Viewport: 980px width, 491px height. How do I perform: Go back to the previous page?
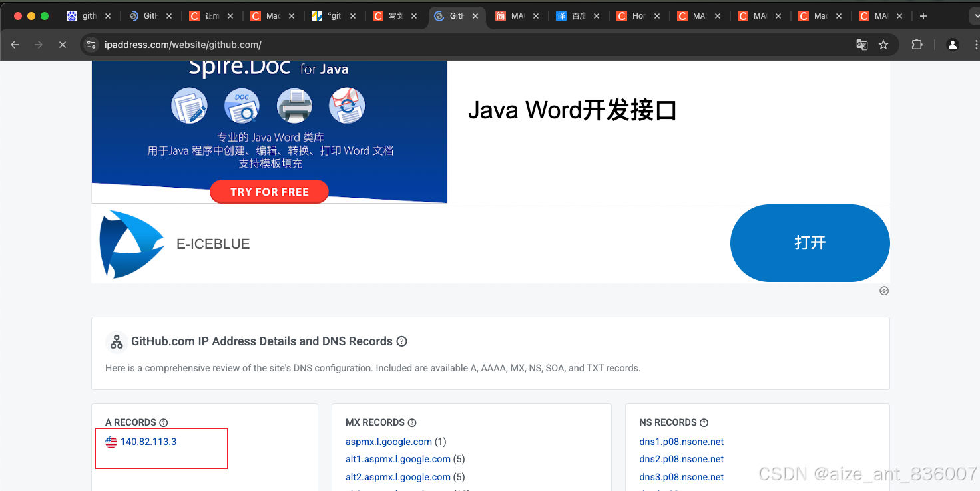coord(15,45)
